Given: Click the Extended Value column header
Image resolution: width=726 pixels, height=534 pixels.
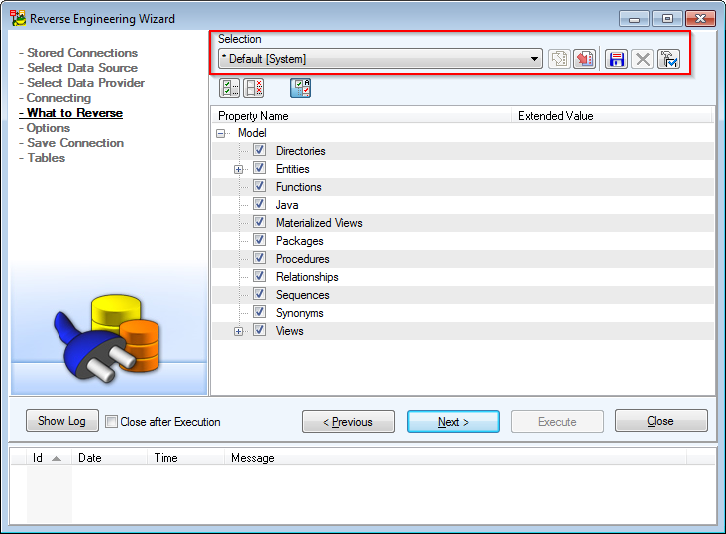Looking at the screenshot, I should [x=612, y=116].
